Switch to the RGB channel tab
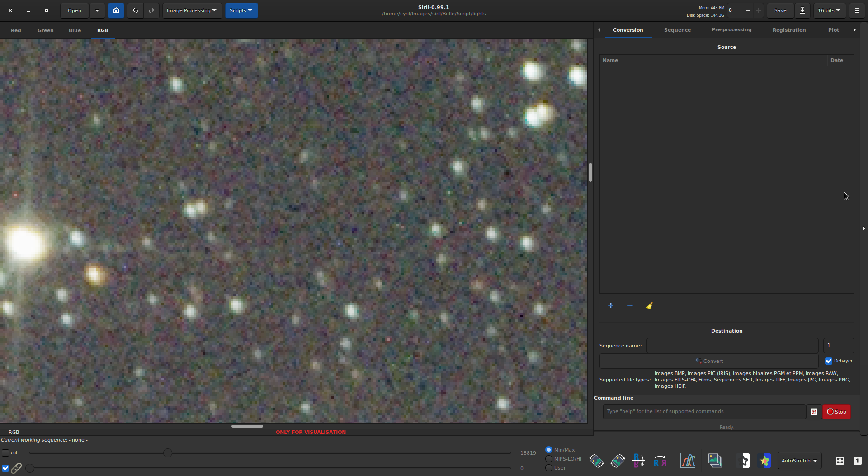 tap(103, 30)
